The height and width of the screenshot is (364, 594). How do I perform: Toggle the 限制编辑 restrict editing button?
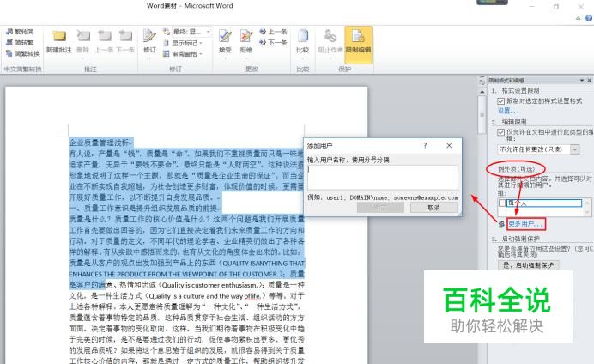(358, 45)
